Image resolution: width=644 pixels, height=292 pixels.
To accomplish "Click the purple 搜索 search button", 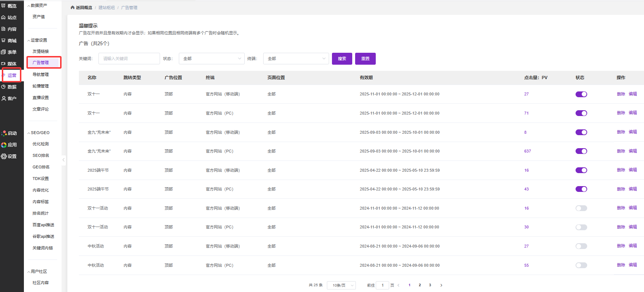I will (x=342, y=59).
